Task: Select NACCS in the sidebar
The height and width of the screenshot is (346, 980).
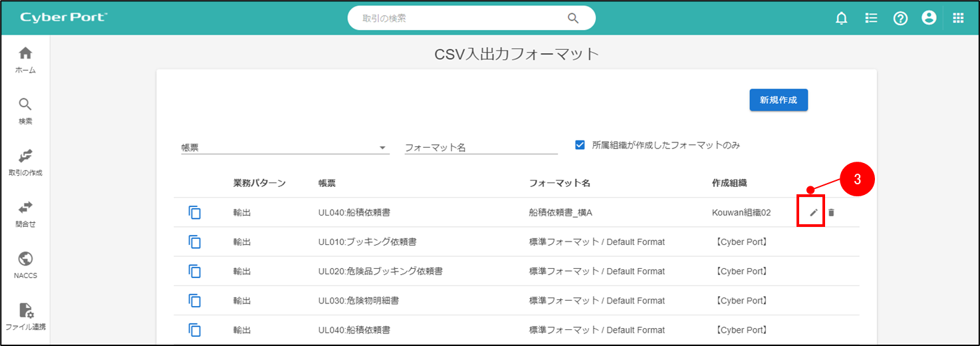Action: coord(25,265)
